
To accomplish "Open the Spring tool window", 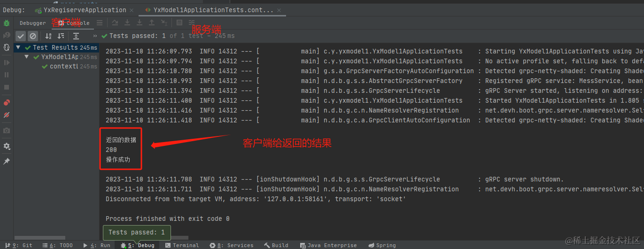I will [382, 245].
